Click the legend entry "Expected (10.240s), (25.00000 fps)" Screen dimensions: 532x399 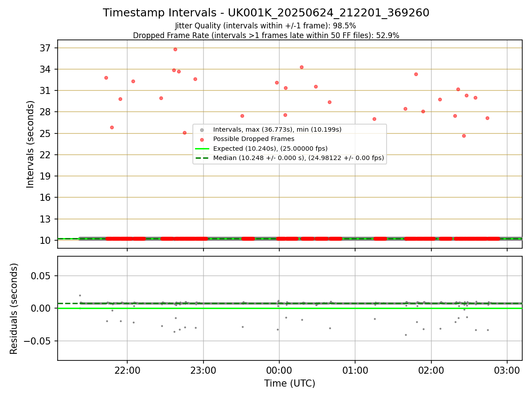point(270,149)
